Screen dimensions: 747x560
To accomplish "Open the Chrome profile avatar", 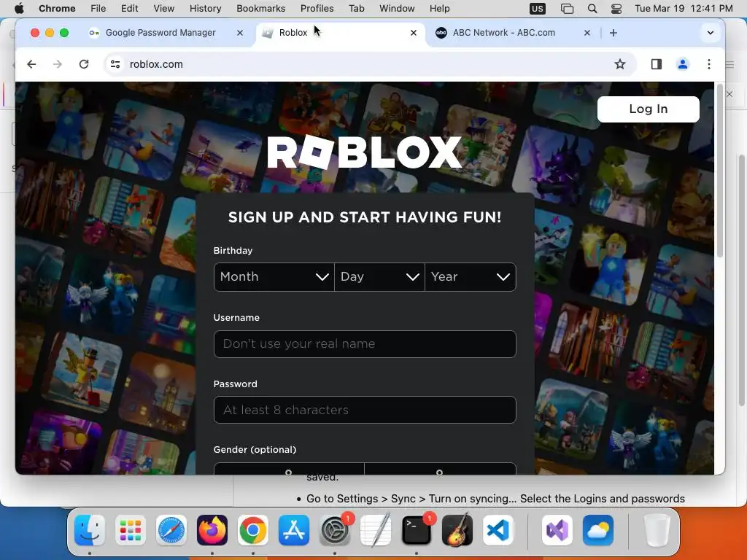I will (683, 64).
